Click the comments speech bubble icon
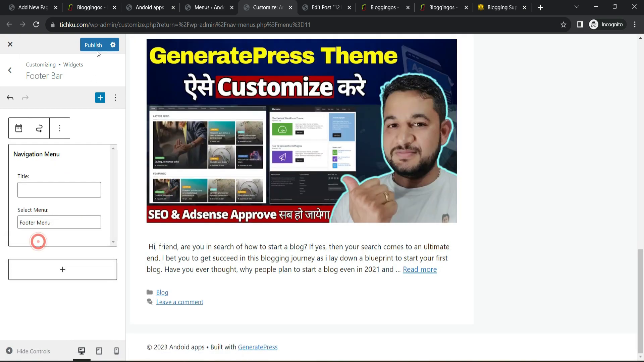The width and height of the screenshot is (644, 362). coord(150,302)
